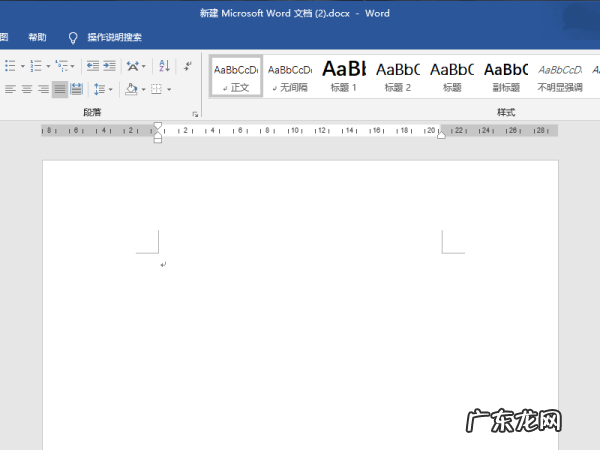Apply the 无间隔 style
Screen dimensions: 600x450
(x=289, y=76)
